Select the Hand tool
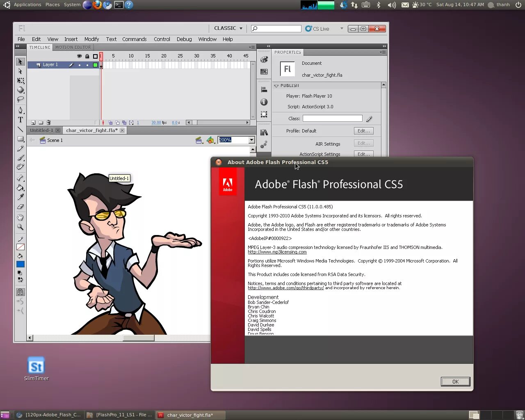The width and height of the screenshot is (525, 420). (x=20, y=217)
